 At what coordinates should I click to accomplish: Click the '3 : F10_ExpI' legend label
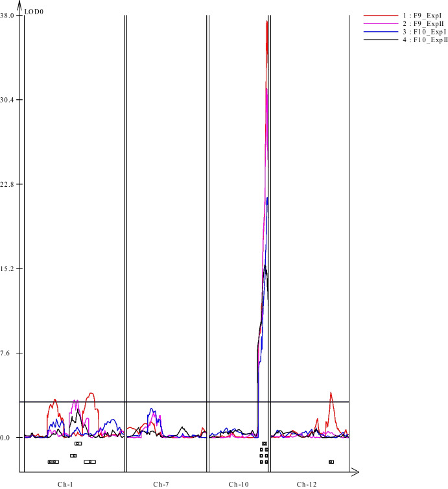click(x=424, y=32)
